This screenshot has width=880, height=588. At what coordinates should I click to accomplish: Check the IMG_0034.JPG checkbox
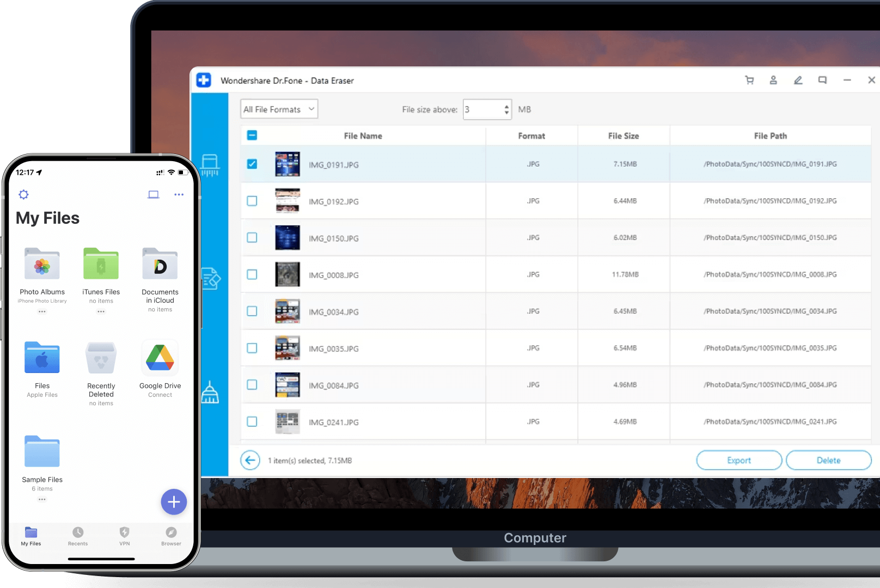[252, 311]
